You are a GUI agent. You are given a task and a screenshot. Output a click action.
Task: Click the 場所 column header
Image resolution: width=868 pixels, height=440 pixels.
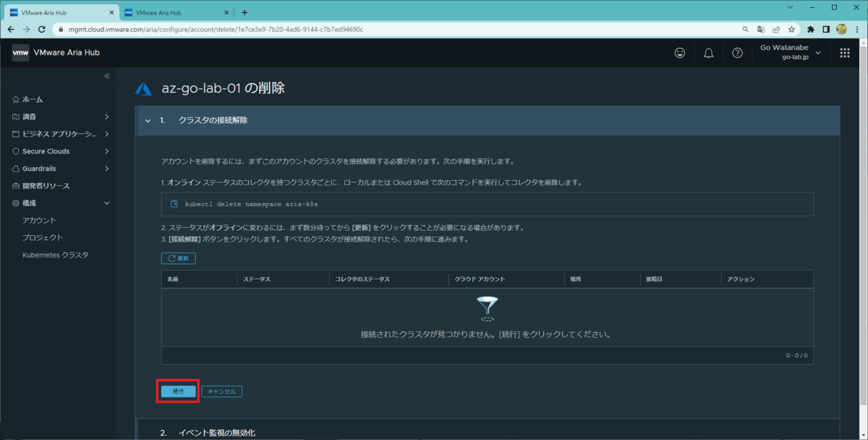pyautogui.click(x=576, y=279)
